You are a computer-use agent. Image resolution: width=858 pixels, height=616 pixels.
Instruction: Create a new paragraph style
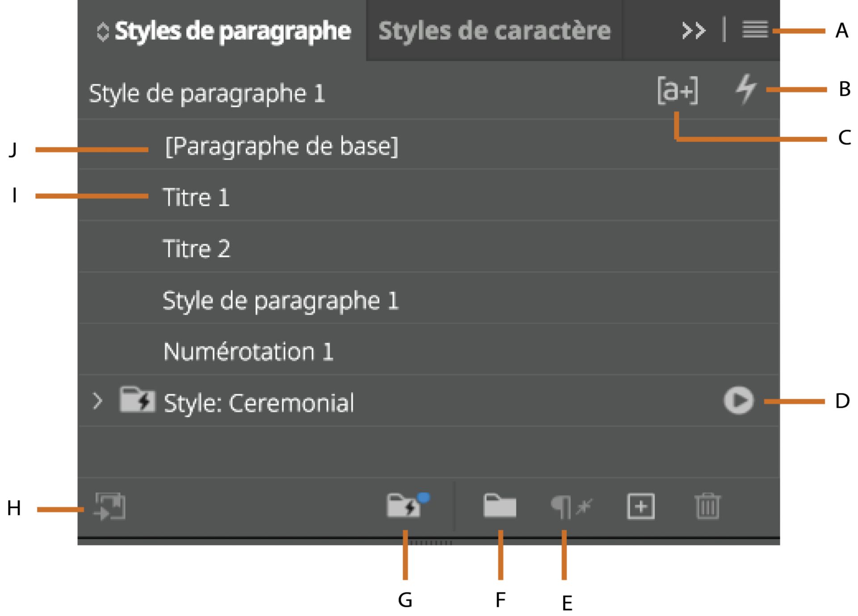click(641, 506)
